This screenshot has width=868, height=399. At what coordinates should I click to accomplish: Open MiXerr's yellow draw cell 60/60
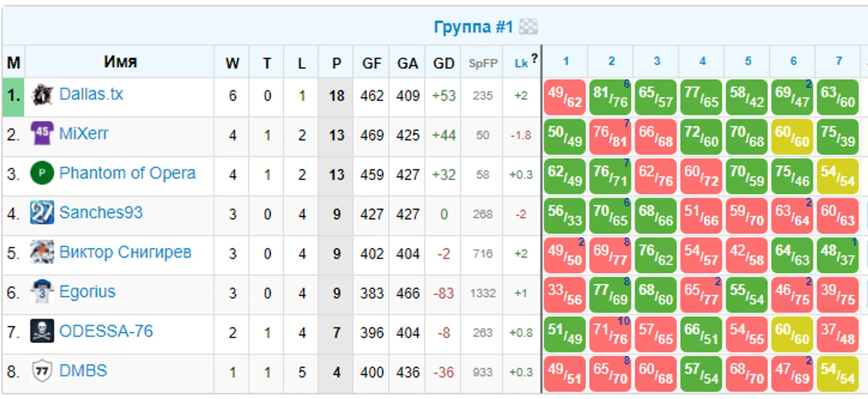tap(792, 137)
